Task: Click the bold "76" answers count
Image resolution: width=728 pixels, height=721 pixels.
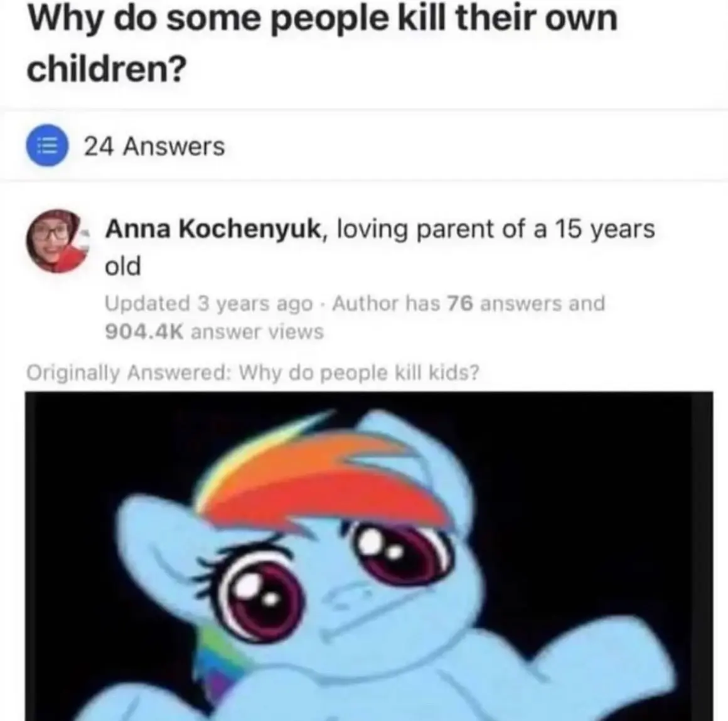Action: click(x=460, y=303)
